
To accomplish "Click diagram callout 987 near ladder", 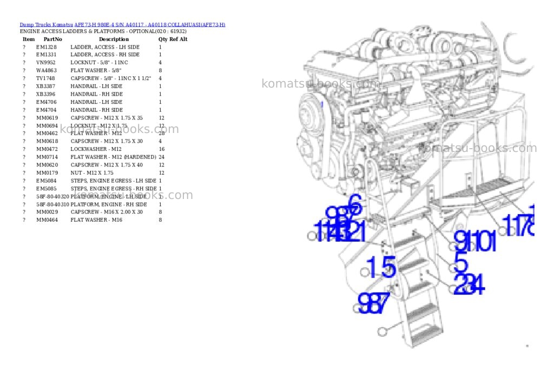I will pyautogui.click(x=374, y=304).
